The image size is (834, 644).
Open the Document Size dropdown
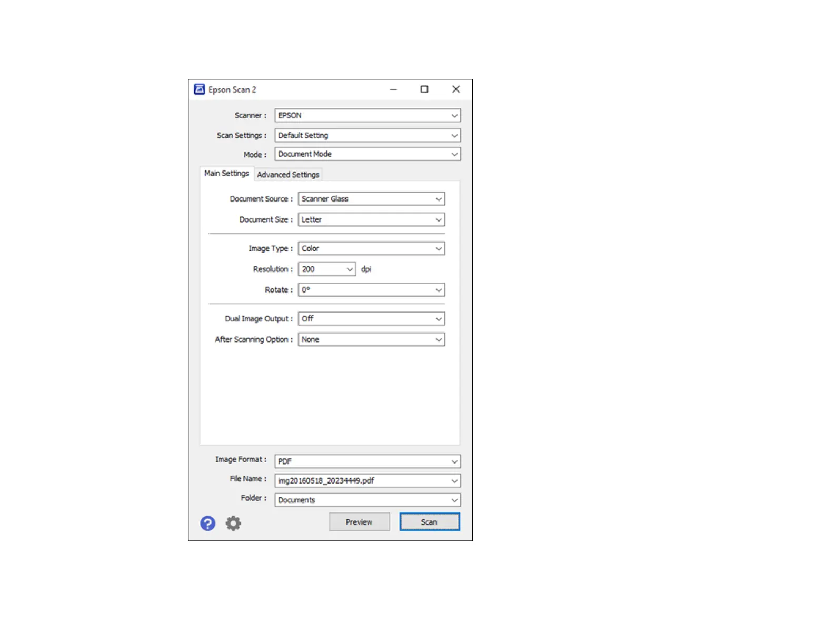371,220
